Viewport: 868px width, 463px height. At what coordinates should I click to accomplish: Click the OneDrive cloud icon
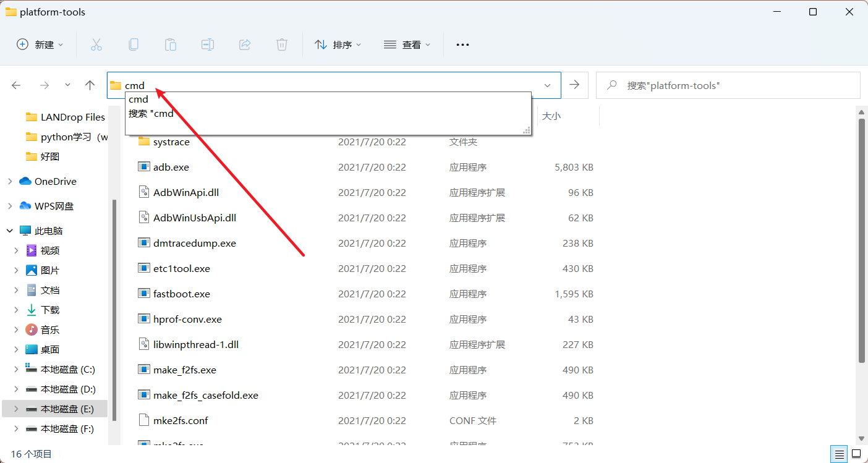tap(25, 181)
